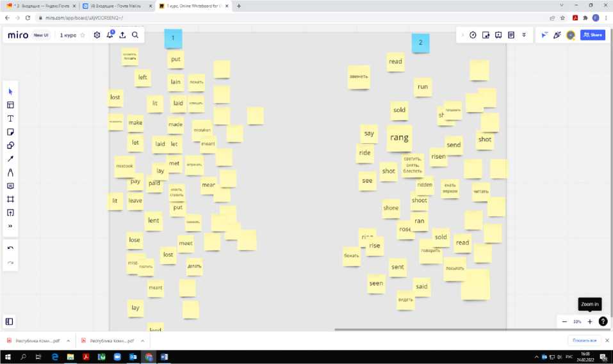This screenshot has width=613, height=364.
Task: Open the timer tool
Action: [x=473, y=35]
